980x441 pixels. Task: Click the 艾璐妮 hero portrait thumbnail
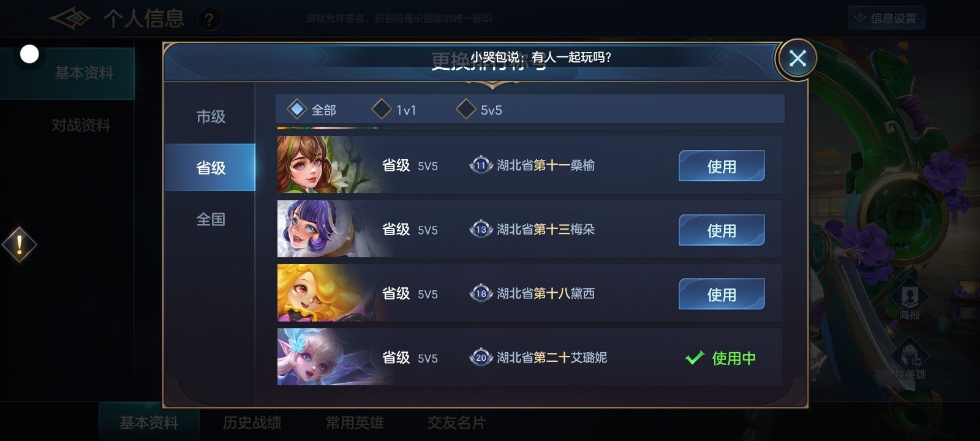(x=325, y=357)
